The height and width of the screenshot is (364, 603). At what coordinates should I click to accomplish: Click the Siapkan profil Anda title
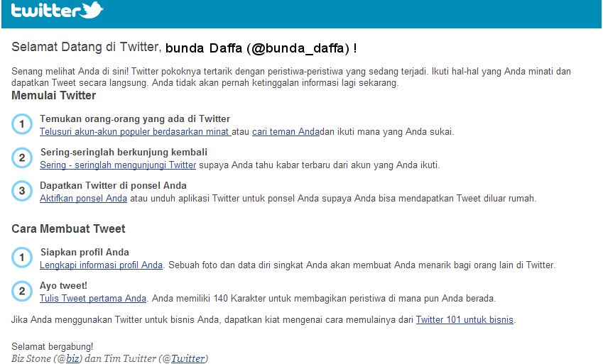(x=85, y=252)
